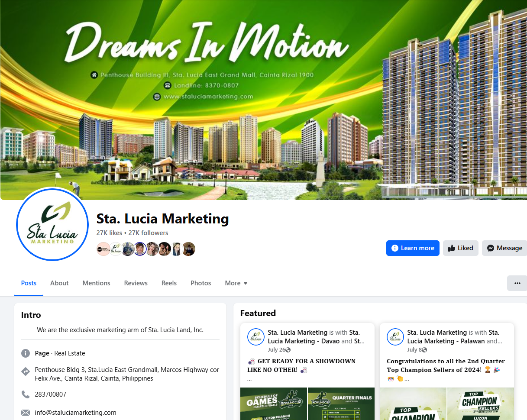The image size is (527, 420).
Task: Click the Sta. Lucia Marketing page title
Action: pyautogui.click(x=162, y=219)
